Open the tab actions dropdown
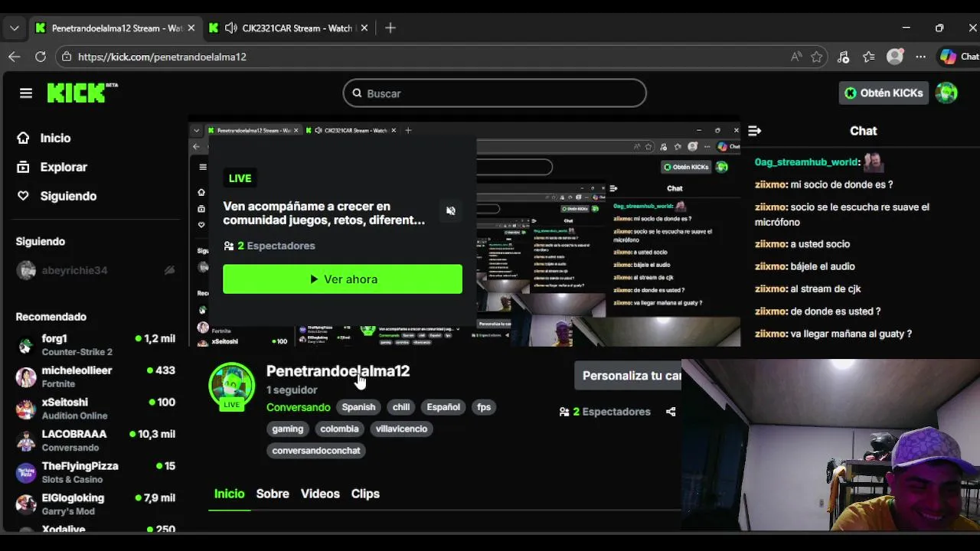Viewport: 980px width, 551px height. click(15, 28)
